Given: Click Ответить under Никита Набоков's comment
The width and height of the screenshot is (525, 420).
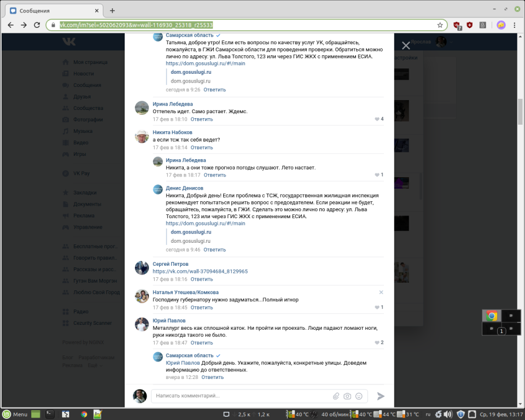Looking at the screenshot, I should 202,148.
